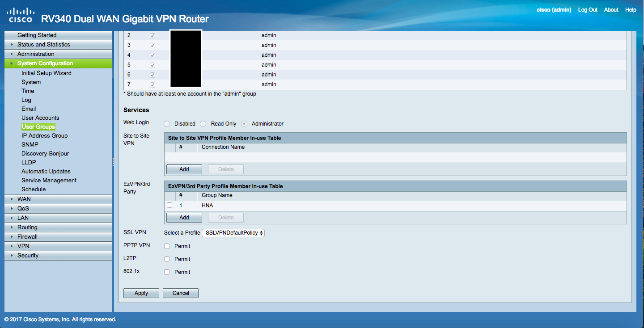Expand VPN section arrow
Image resolution: width=644 pixels, height=328 pixels.
[12, 246]
